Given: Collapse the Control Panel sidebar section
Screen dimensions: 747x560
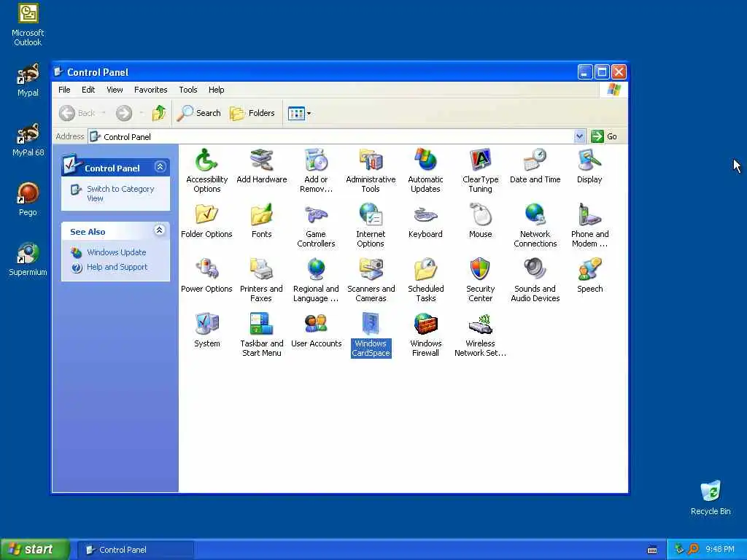Looking at the screenshot, I should 160,167.
